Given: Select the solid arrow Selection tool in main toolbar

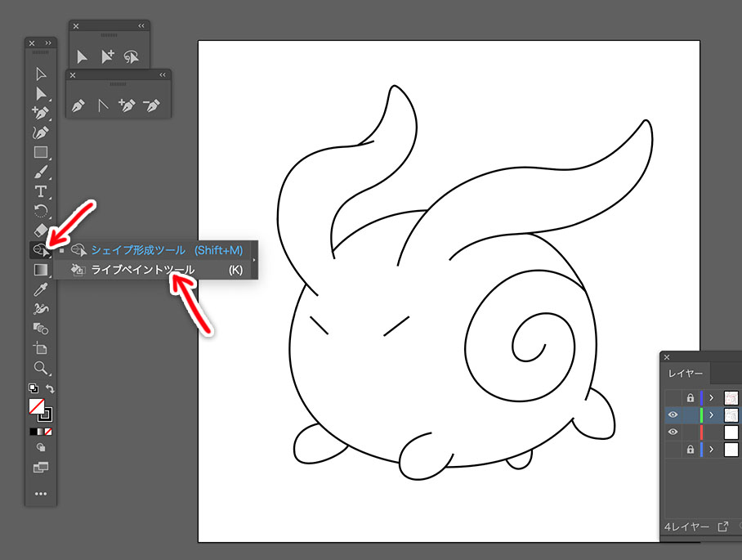Looking at the screenshot, I should tap(41, 94).
